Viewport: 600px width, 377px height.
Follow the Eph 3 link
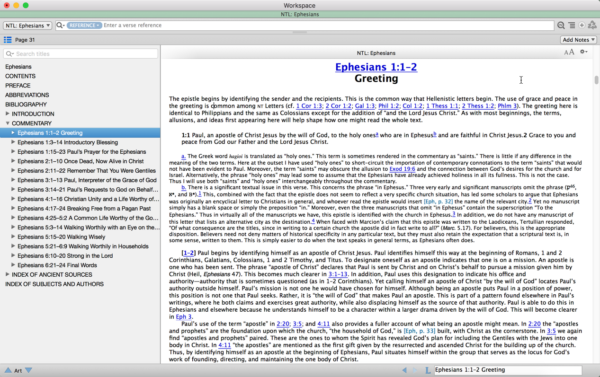click(x=184, y=317)
